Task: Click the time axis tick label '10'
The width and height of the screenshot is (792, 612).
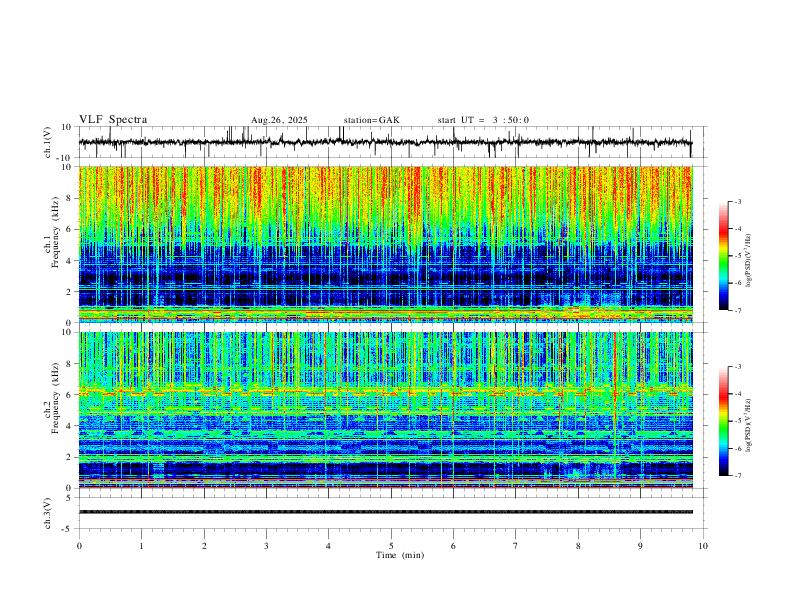Action: [703, 546]
